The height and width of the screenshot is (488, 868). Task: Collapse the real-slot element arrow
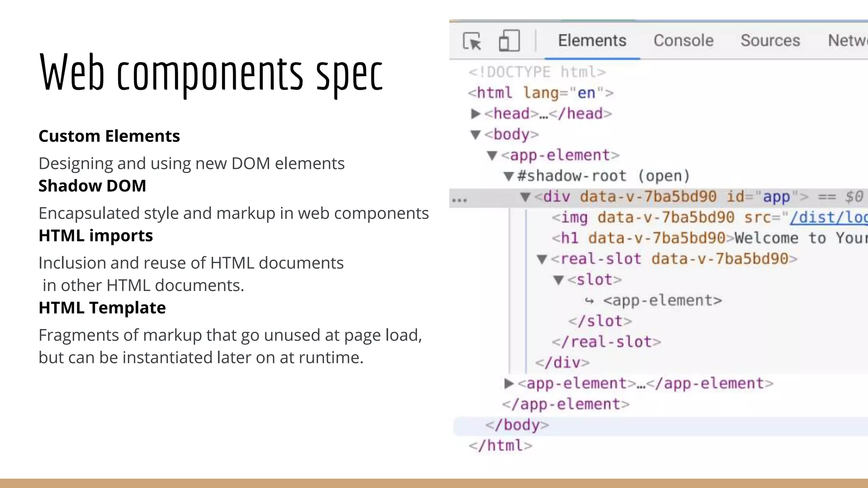pos(542,259)
